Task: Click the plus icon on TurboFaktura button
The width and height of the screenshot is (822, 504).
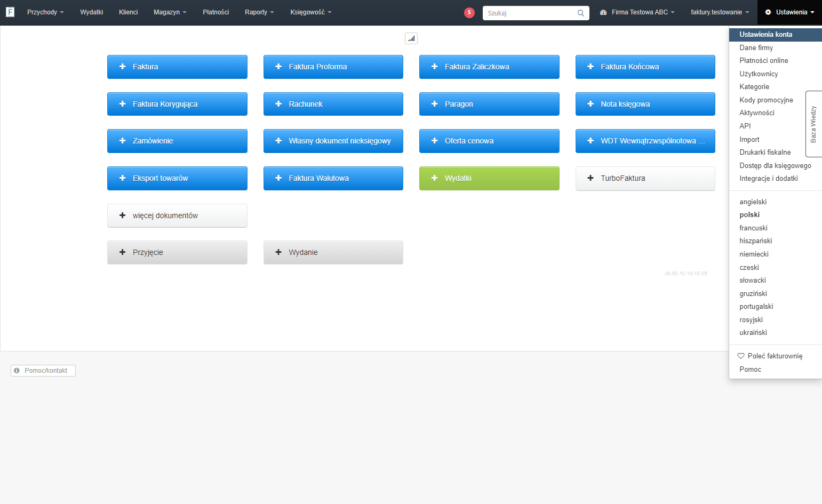Action: (590, 178)
